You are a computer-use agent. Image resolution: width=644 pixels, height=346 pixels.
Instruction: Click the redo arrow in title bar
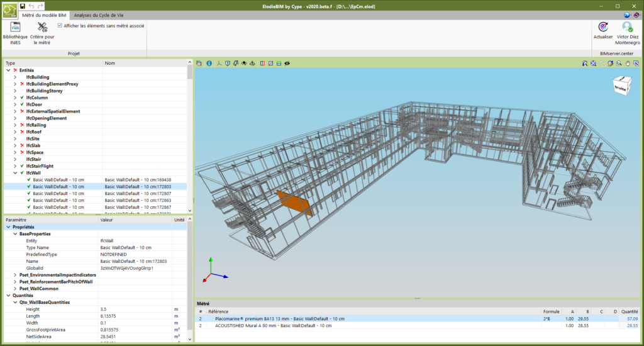point(40,6)
